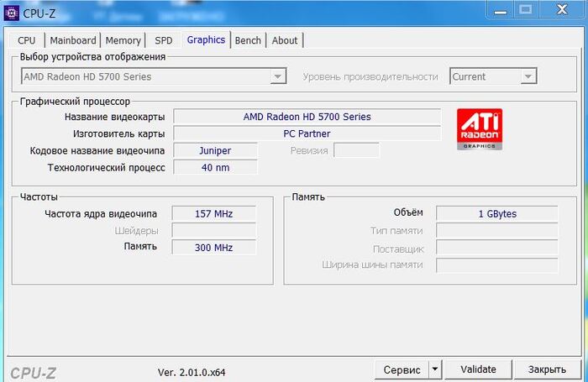The image size is (588, 382).
Task: Close the CPU-Z window with X
Action: 562,9
